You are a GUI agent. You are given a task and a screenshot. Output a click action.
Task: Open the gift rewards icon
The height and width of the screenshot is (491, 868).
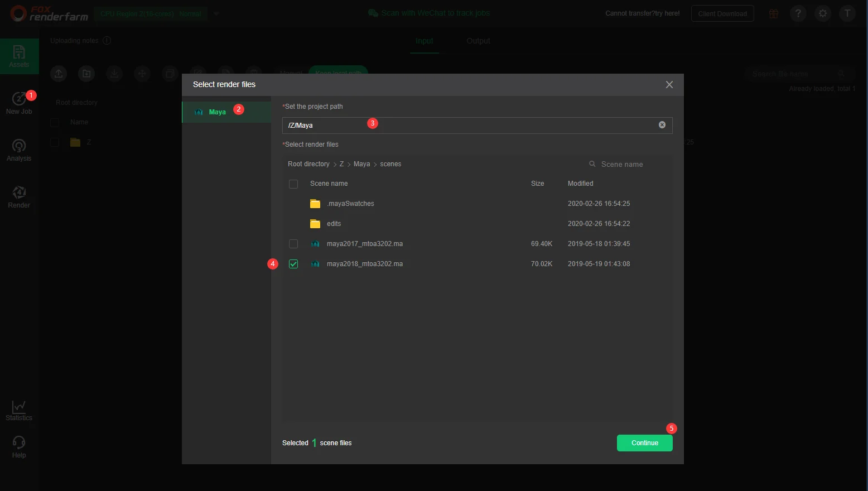click(774, 13)
